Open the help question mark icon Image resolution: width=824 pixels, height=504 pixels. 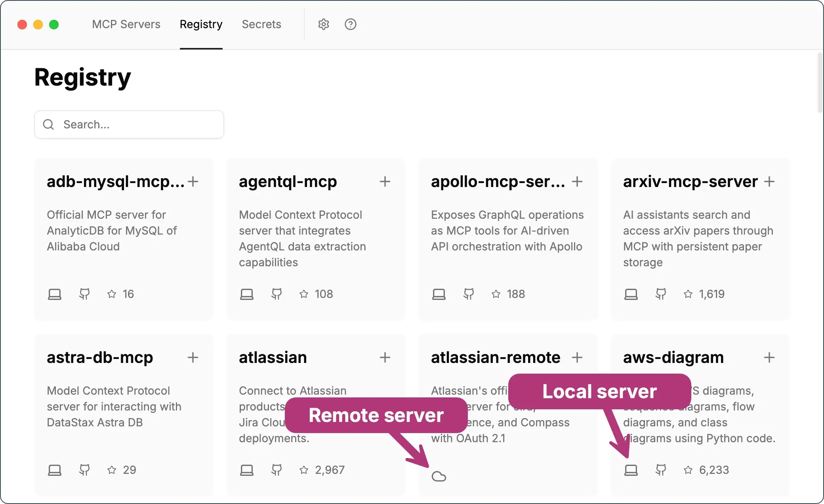(350, 24)
